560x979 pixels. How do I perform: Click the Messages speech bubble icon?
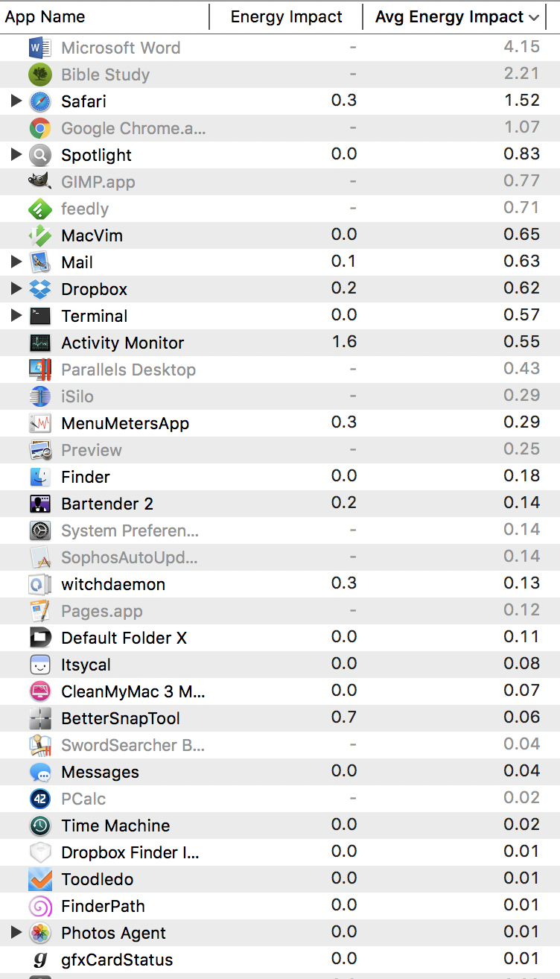point(39,773)
